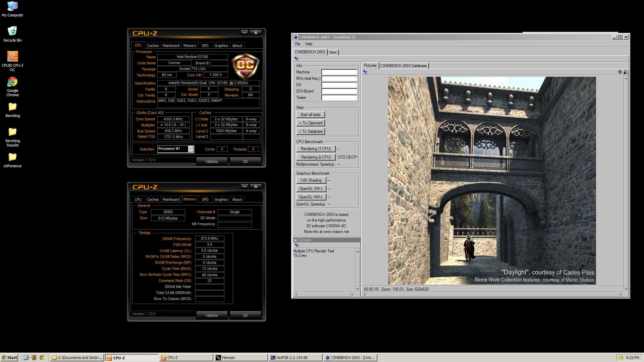This screenshot has height=362, width=644.
Task: Close the bottom CPU-Z Memory window
Action: (x=256, y=186)
